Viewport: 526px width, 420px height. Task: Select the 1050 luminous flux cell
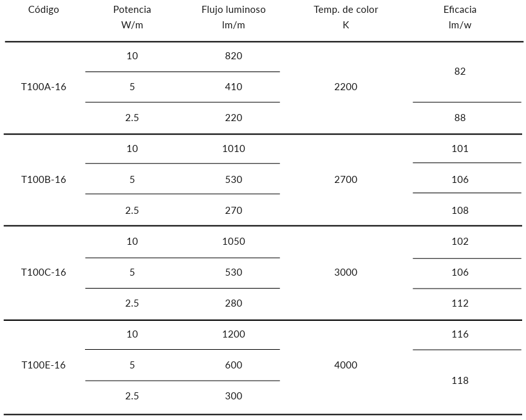[x=234, y=242]
